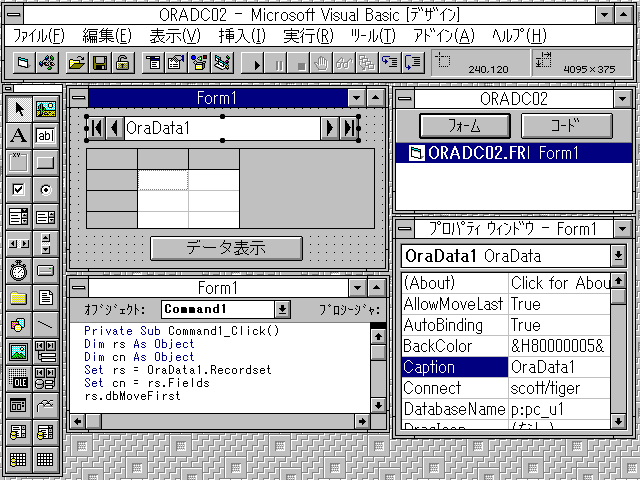Screen dimensions: 640x480
Task: Select ORADC02.FRM in the project list
Action: tap(470, 153)
